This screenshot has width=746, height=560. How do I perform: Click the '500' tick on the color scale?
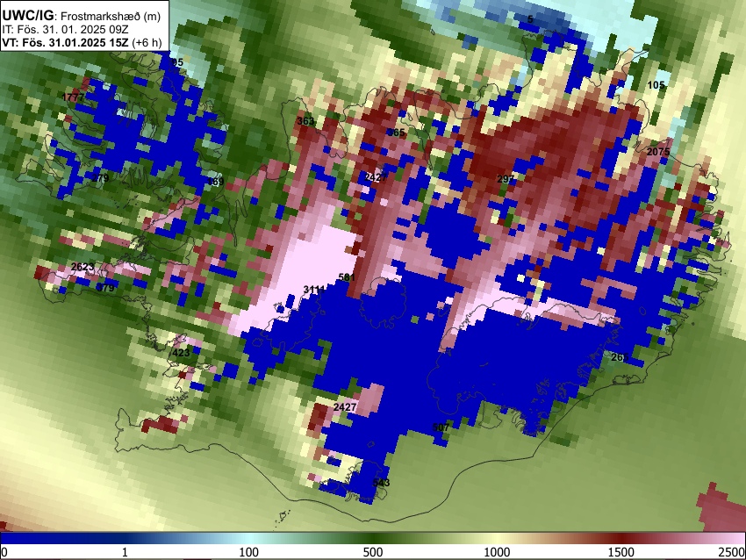point(373,552)
